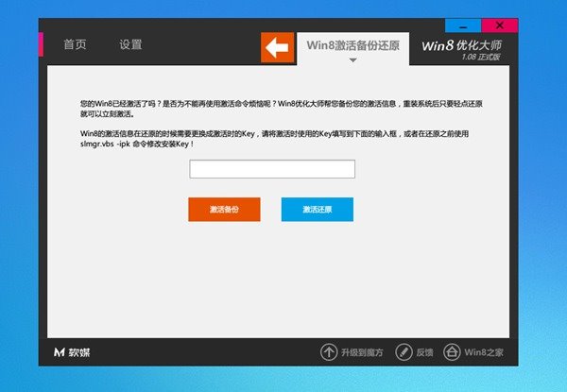Click the blue 激活还原 button

[x=318, y=209]
